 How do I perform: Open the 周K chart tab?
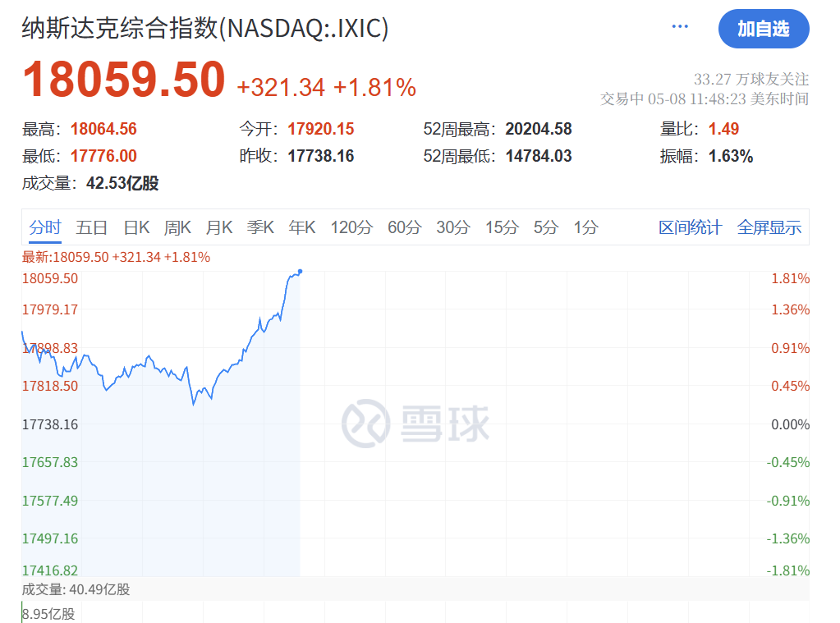[x=177, y=227]
